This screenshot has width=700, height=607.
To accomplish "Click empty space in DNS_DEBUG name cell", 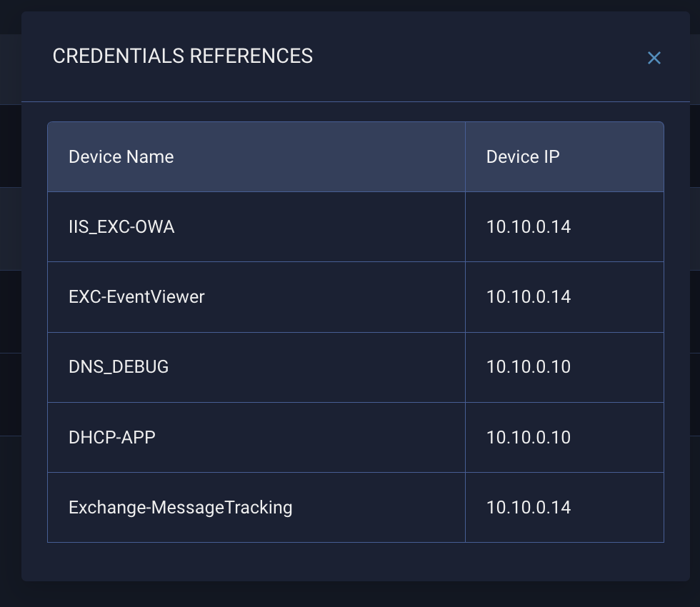I will (317, 367).
